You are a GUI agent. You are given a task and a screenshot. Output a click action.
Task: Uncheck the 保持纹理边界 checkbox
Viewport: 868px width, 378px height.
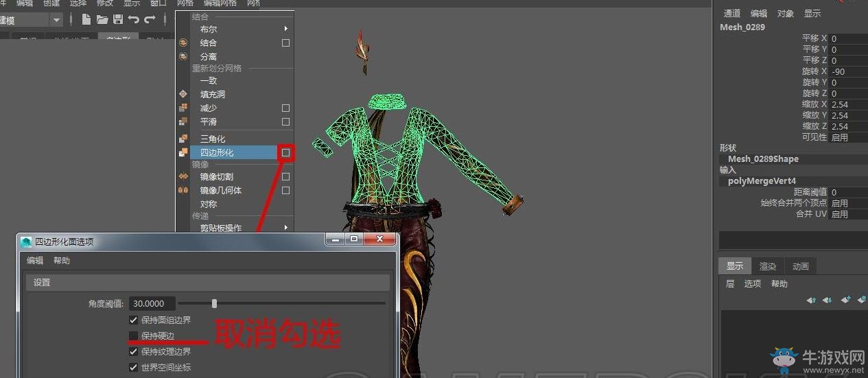133,351
